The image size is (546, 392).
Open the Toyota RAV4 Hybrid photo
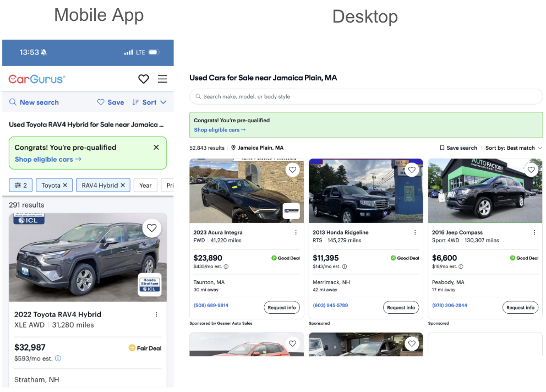[88, 258]
